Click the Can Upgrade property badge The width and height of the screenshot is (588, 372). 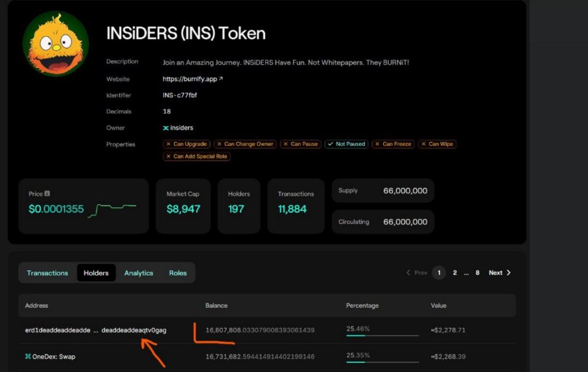tap(186, 144)
